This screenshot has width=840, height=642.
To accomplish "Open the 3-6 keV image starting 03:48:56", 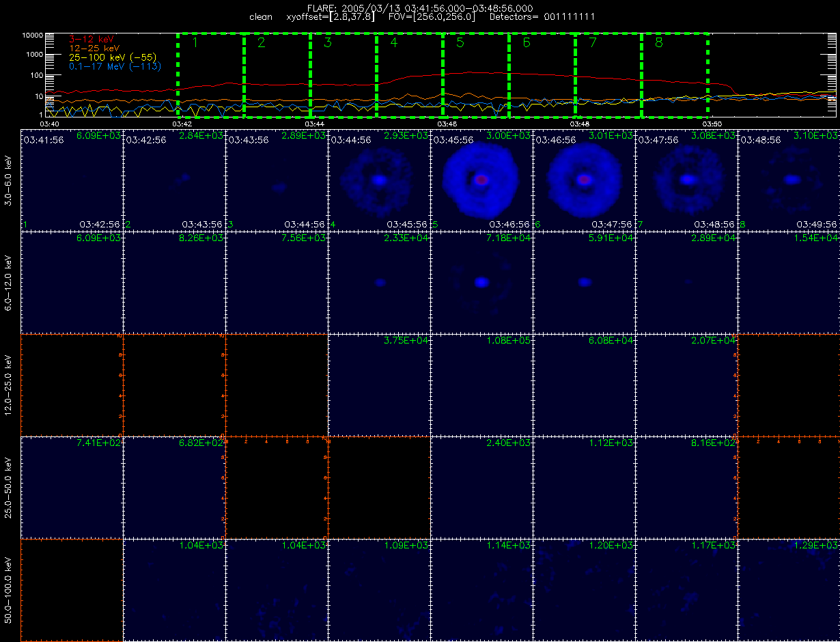I will [789, 180].
